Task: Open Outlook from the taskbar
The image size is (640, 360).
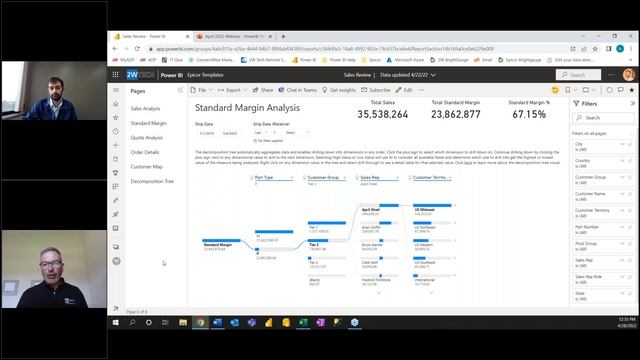Action: (x=234, y=322)
